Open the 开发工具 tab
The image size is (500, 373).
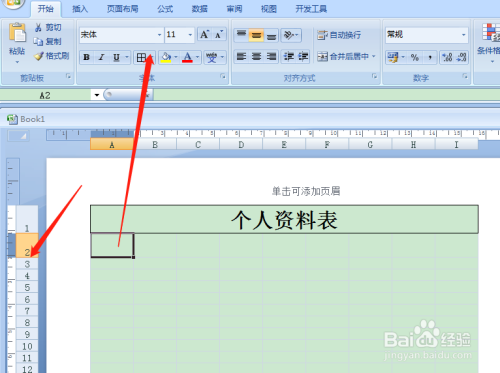tap(311, 9)
